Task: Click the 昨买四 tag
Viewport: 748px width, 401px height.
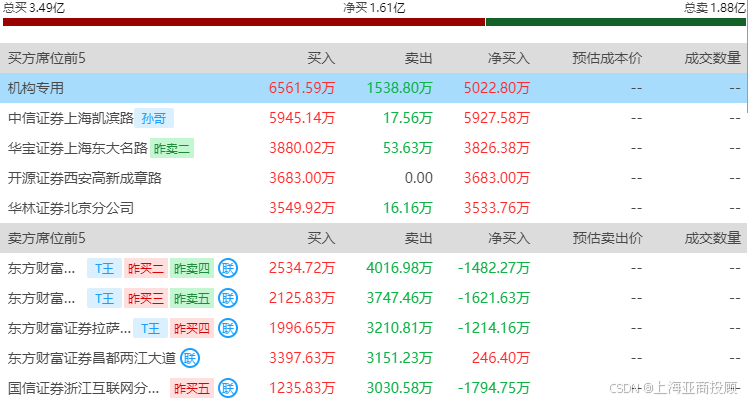Action: 192,329
